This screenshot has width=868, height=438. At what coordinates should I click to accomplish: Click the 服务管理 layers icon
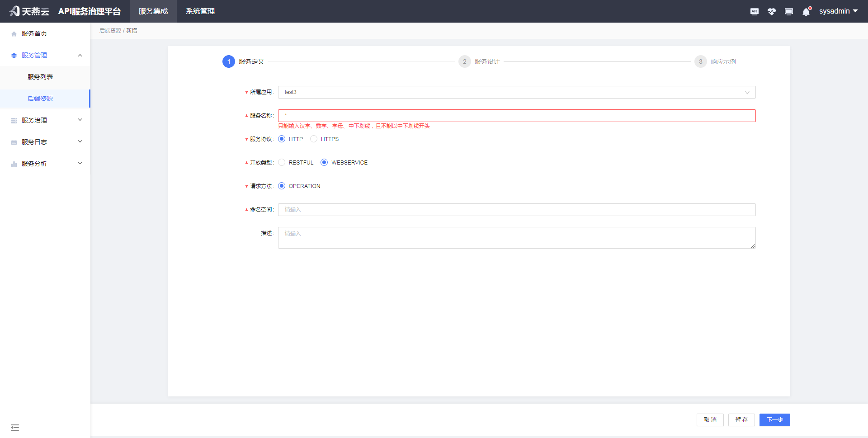[14, 55]
